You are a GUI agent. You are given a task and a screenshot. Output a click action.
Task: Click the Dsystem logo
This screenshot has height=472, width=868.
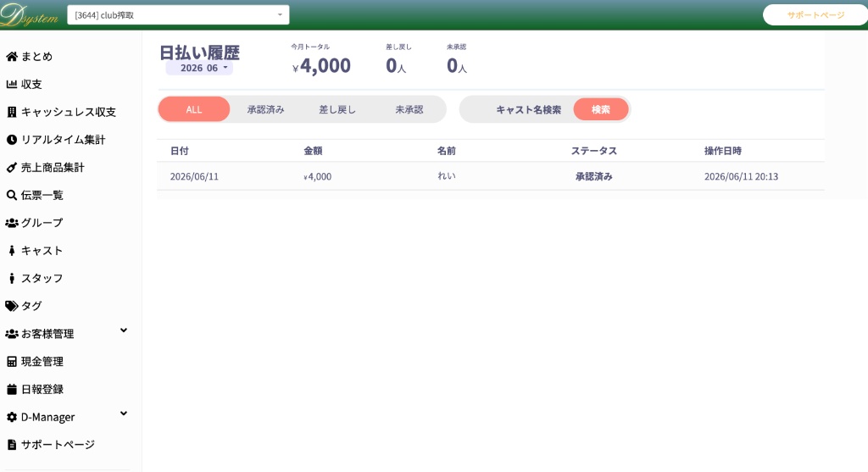pyautogui.click(x=30, y=15)
